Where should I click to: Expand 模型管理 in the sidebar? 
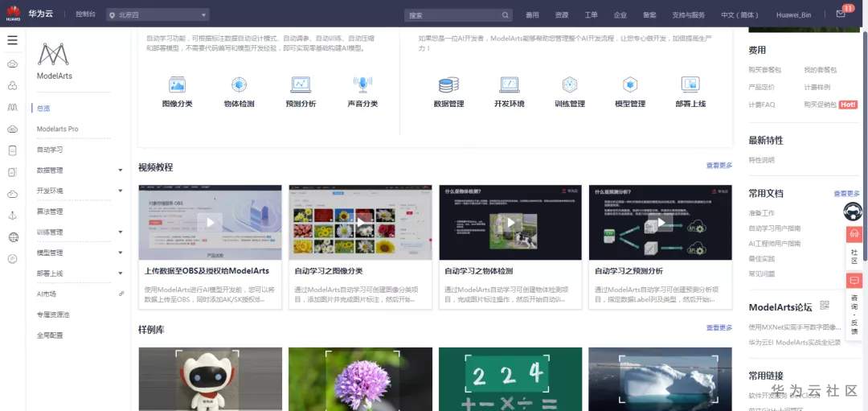click(120, 253)
